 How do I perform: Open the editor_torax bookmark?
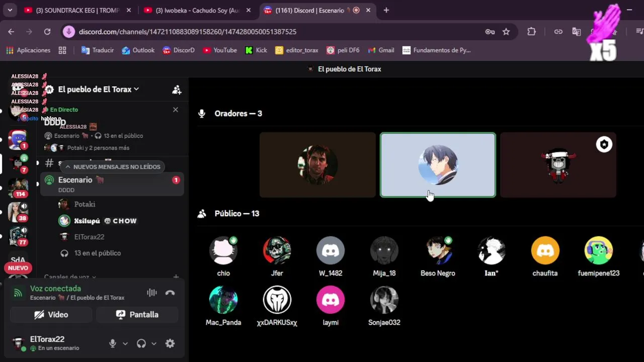(297, 50)
